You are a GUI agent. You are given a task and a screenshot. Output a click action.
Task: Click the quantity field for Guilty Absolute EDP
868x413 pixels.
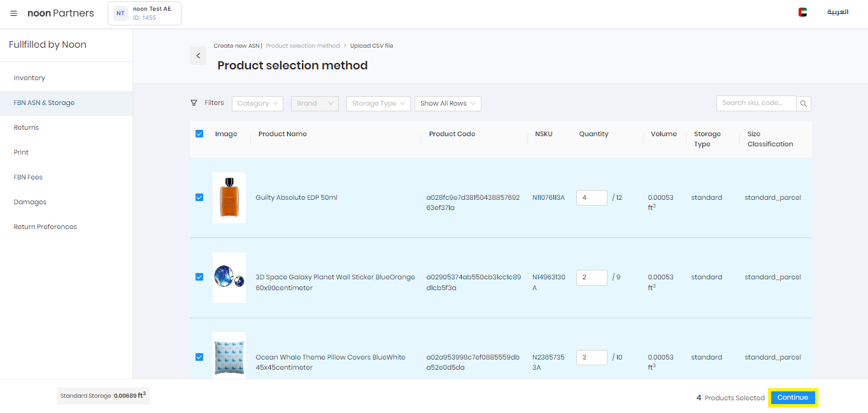pos(591,198)
